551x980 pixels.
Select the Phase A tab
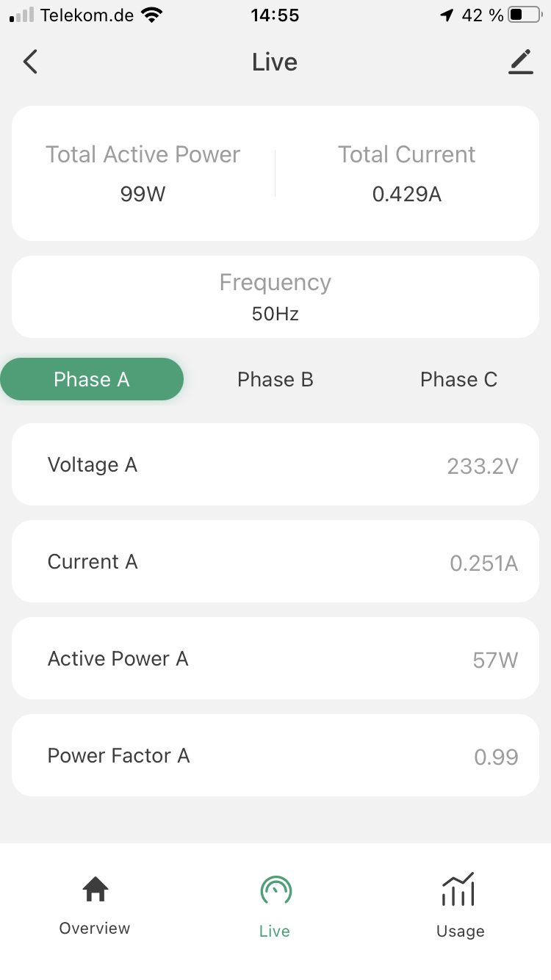point(92,379)
